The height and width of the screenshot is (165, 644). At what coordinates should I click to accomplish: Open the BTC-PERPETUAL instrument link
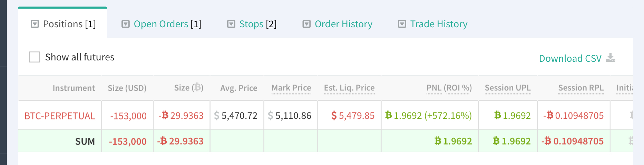pyautogui.click(x=60, y=116)
